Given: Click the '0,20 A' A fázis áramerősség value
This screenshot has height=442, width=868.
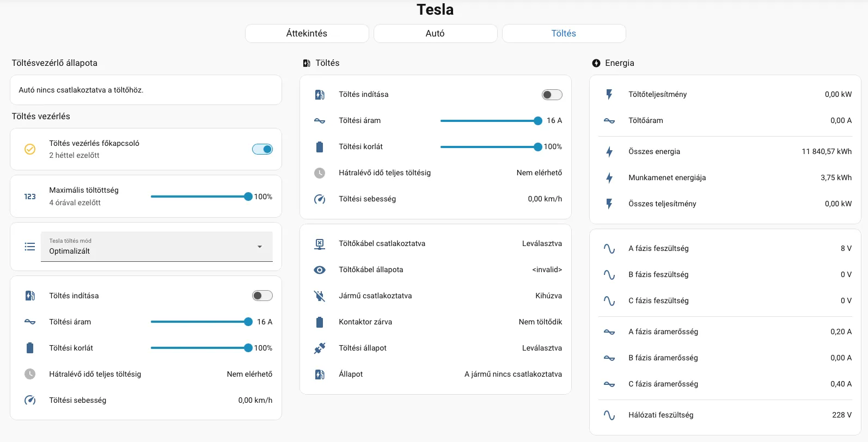Looking at the screenshot, I should (841, 332).
